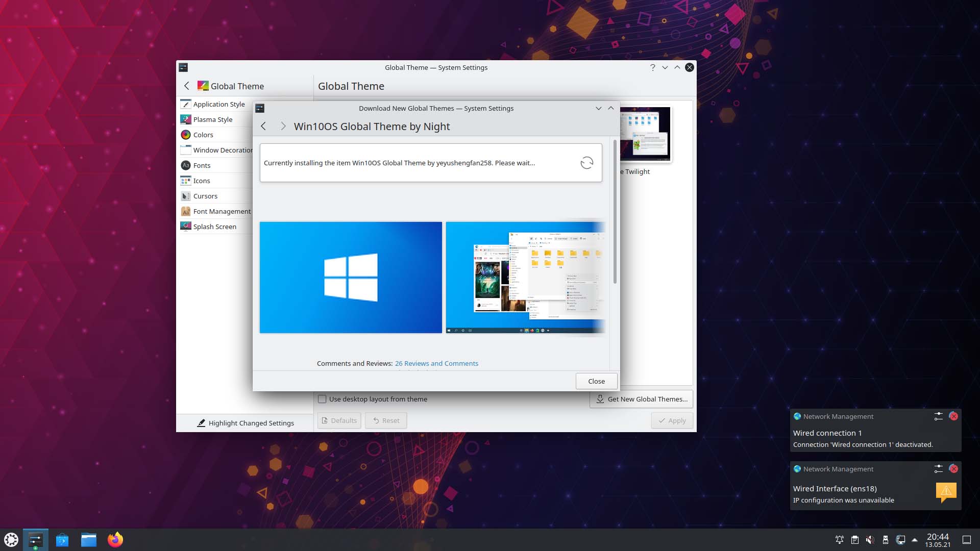The image size is (980, 551).
Task: Open clipboard manager in system tray
Action: pos(855,540)
